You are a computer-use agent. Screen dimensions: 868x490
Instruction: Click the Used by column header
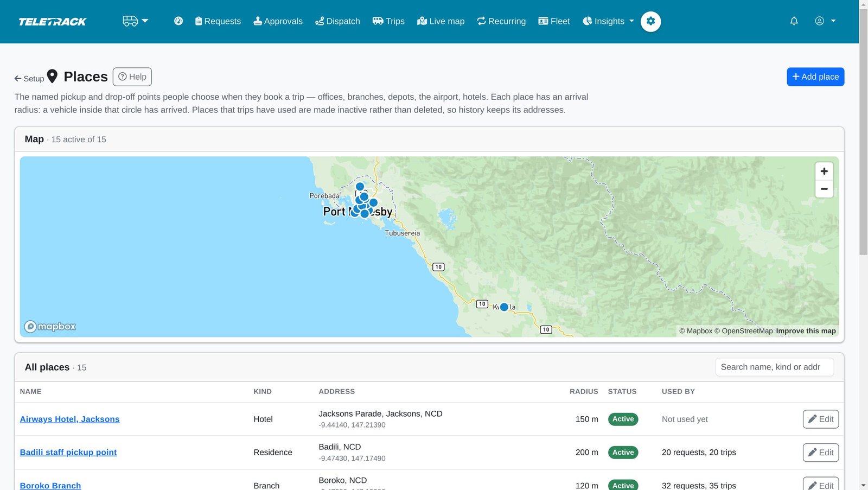click(x=678, y=391)
